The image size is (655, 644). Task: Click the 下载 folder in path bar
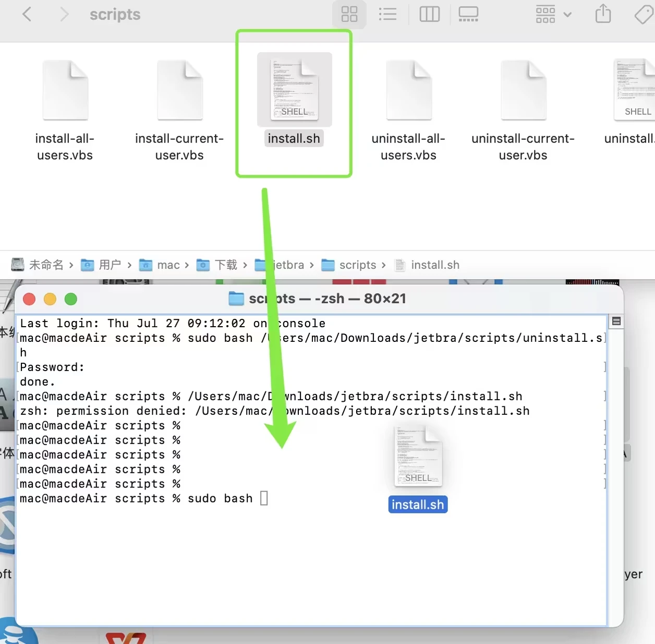click(x=217, y=265)
